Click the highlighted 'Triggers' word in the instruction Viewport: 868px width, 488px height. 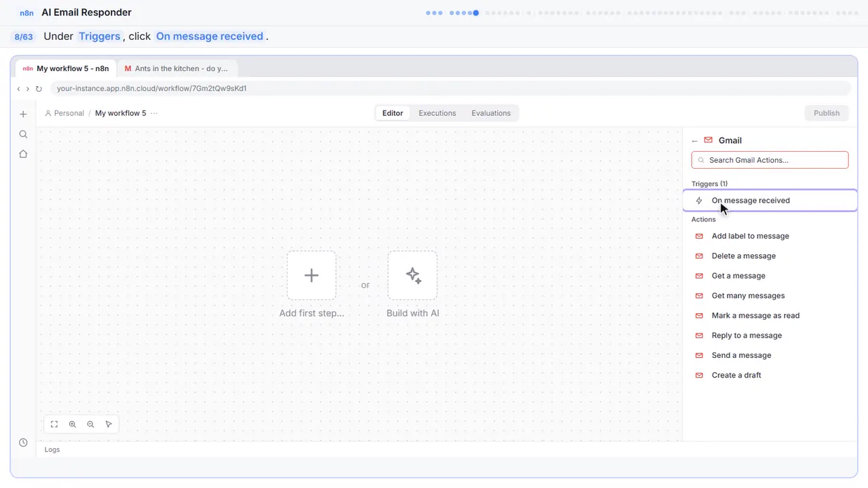click(x=99, y=37)
